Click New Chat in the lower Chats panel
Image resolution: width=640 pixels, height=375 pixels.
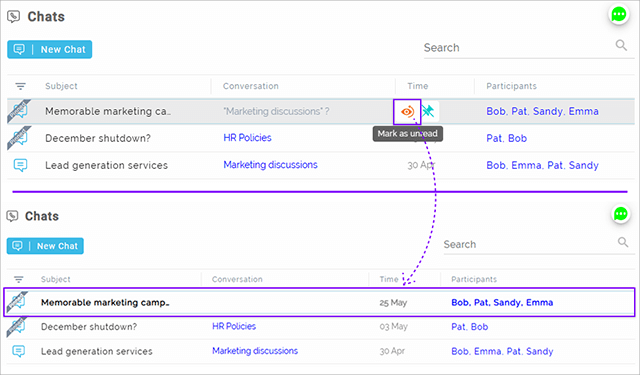point(45,246)
